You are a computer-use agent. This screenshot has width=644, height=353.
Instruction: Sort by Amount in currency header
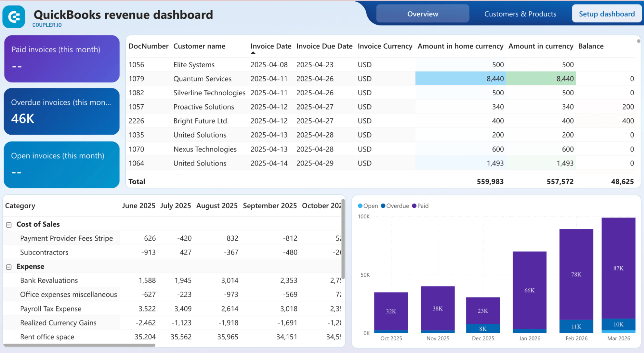point(541,46)
